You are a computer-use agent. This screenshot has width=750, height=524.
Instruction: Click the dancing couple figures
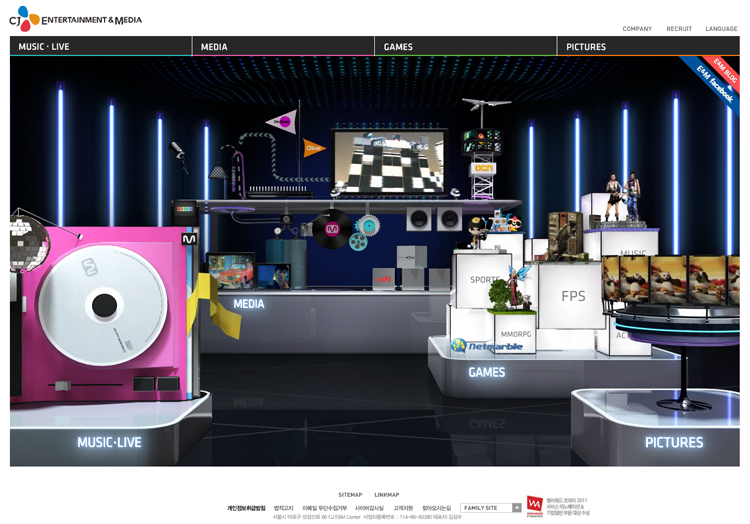pyautogui.click(x=622, y=196)
